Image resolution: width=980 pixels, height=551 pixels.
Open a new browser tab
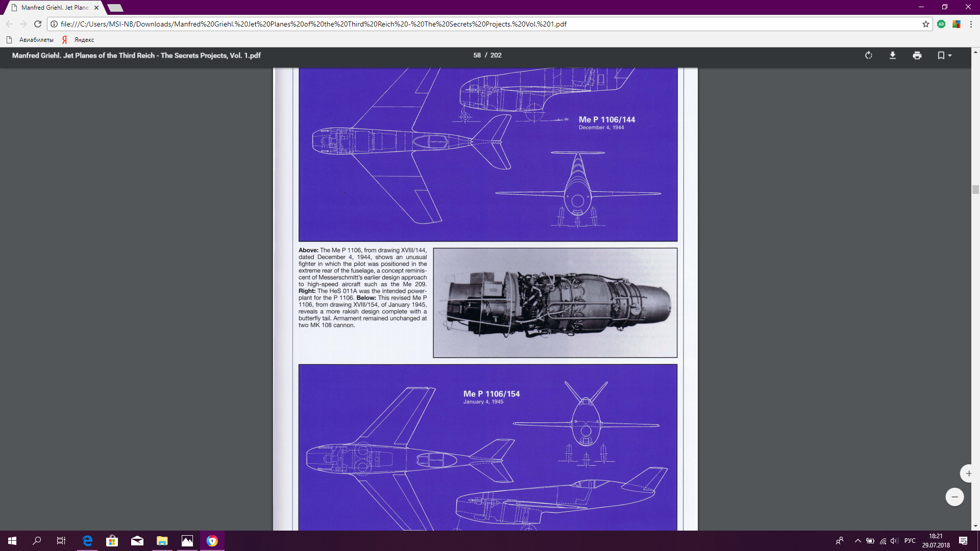pos(115,8)
